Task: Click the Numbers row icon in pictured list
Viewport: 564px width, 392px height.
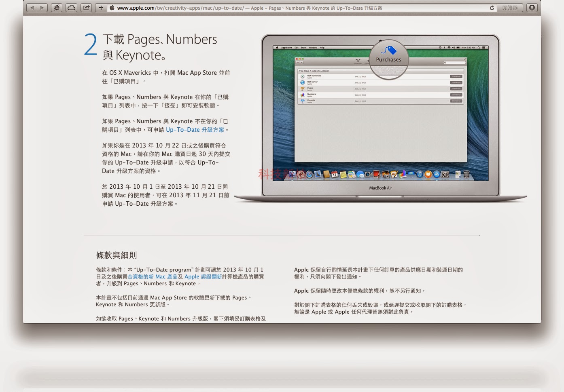Action: 302,95
